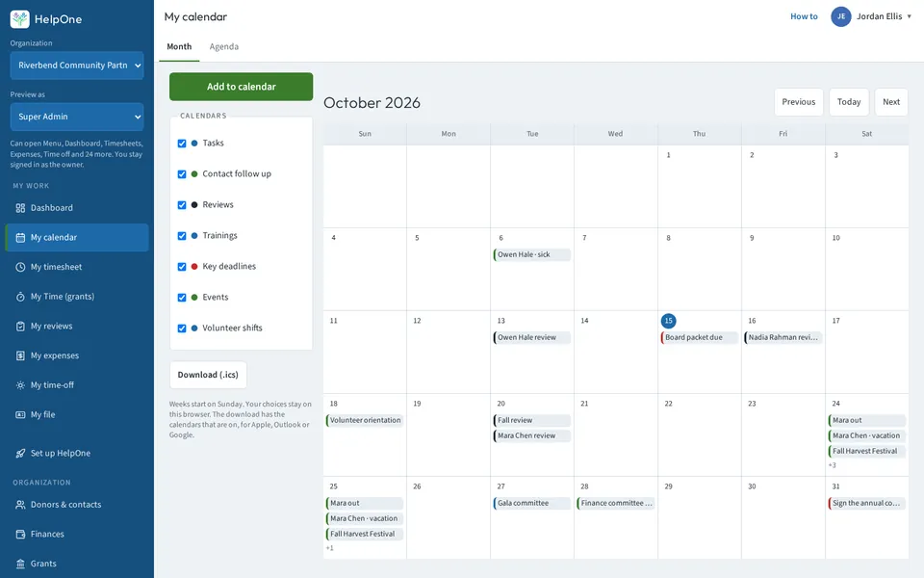Click the My time-off sun icon
Image resolution: width=924 pixels, height=578 pixels.
20,384
